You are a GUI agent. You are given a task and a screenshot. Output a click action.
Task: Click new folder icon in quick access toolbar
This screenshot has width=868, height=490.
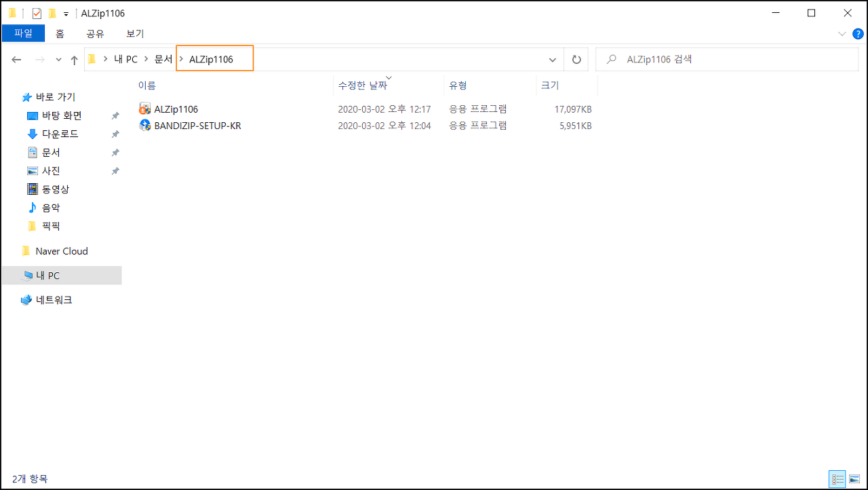52,14
